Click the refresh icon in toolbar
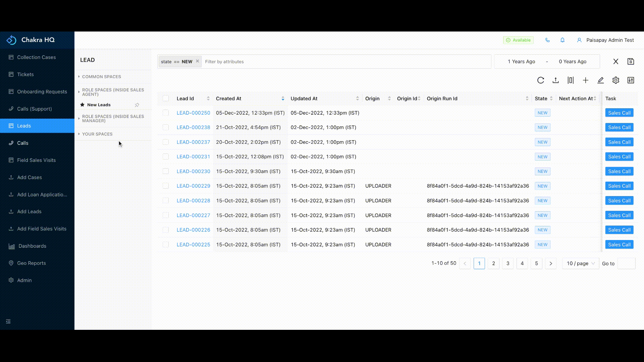The image size is (644, 362). coord(540,80)
